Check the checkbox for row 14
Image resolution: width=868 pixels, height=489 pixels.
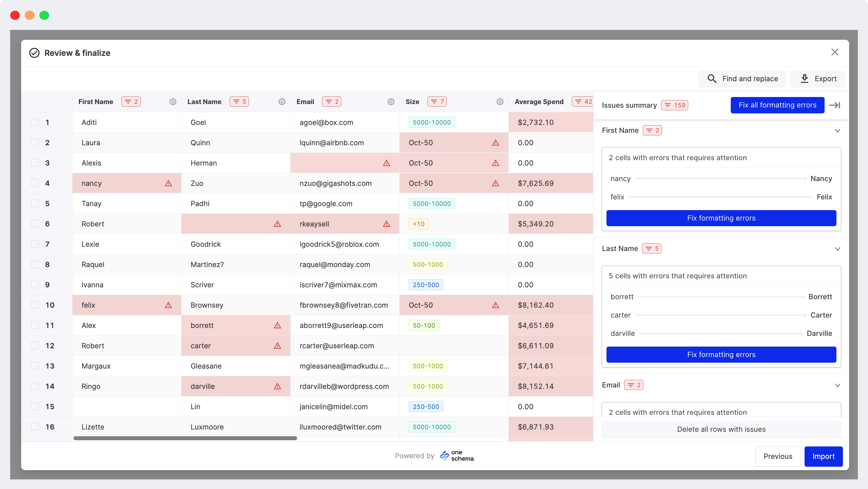(x=35, y=386)
